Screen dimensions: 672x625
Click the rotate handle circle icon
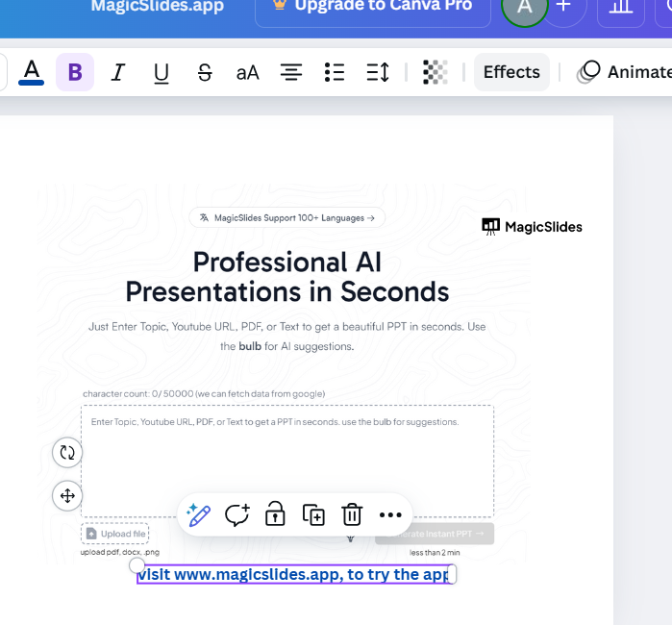[x=67, y=453]
